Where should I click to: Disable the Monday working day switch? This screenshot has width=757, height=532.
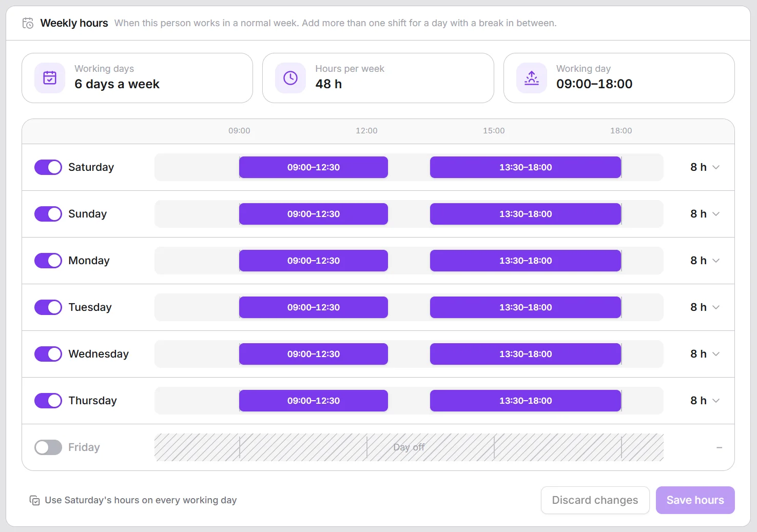click(48, 261)
